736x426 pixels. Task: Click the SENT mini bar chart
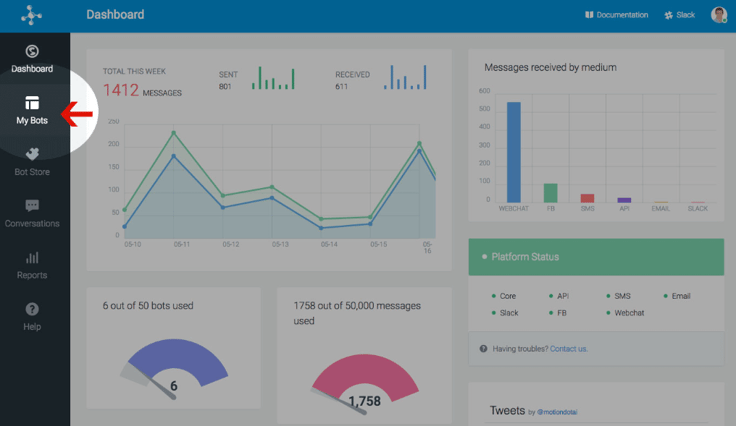[273, 78]
